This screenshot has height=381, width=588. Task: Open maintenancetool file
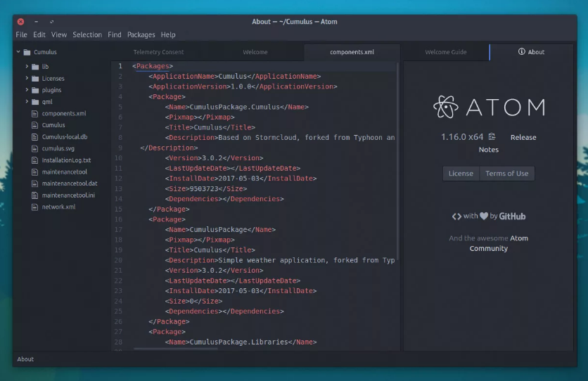coord(65,172)
